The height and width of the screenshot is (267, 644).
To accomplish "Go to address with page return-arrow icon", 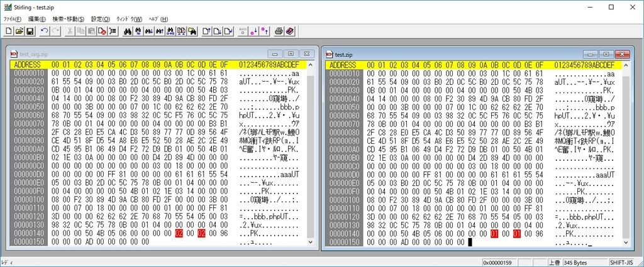I will (x=228, y=31).
